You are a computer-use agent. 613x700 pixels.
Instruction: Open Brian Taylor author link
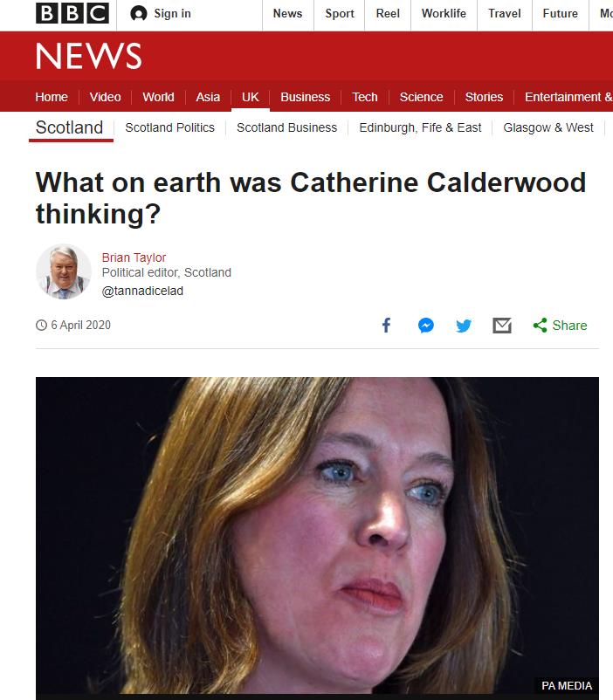coord(134,257)
